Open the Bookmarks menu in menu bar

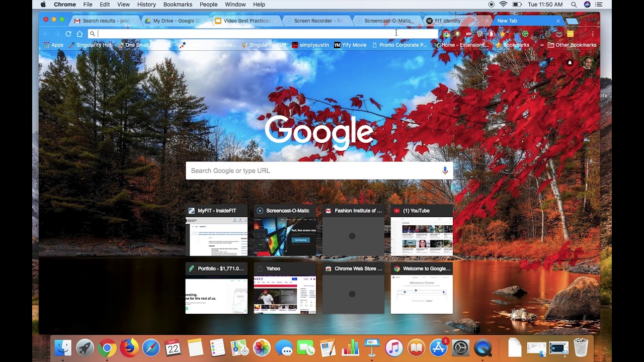(x=178, y=5)
